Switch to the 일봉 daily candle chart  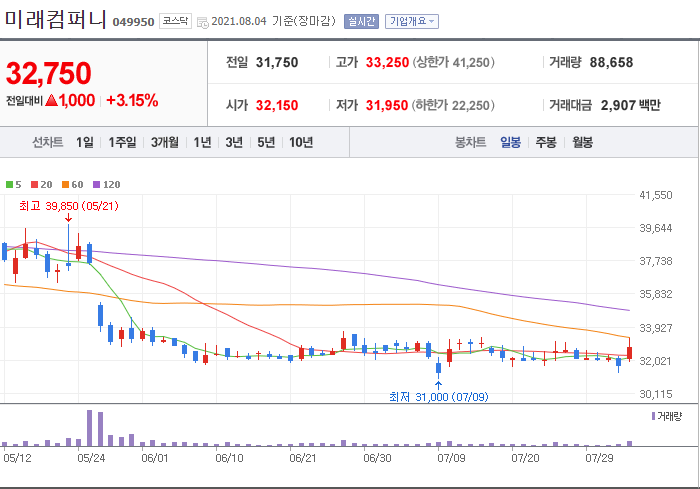point(510,142)
